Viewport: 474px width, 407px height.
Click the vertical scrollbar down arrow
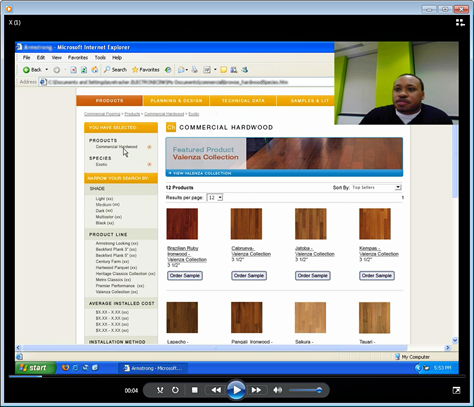click(455, 340)
